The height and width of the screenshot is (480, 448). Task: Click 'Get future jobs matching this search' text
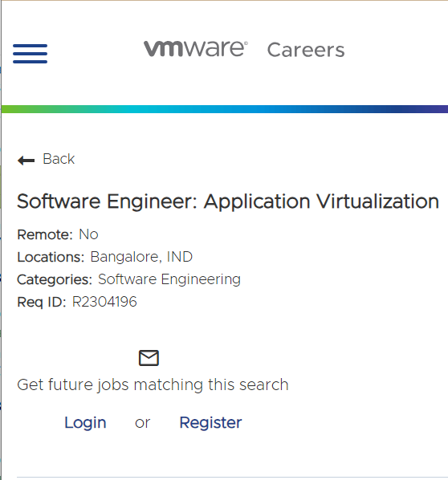tap(153, 384)
